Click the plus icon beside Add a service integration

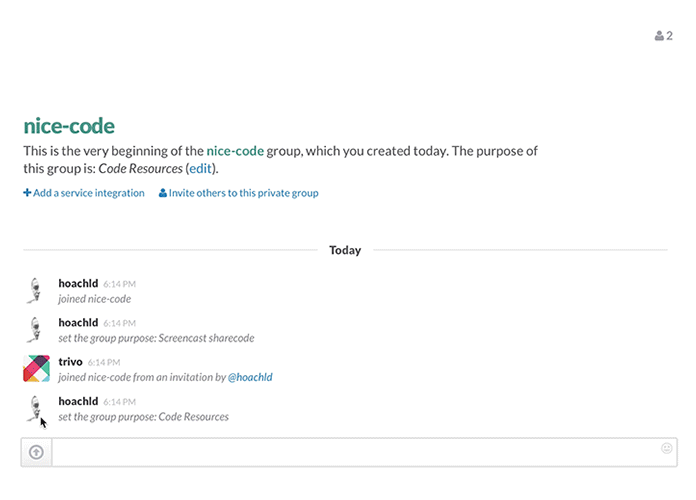click(27, 193)
